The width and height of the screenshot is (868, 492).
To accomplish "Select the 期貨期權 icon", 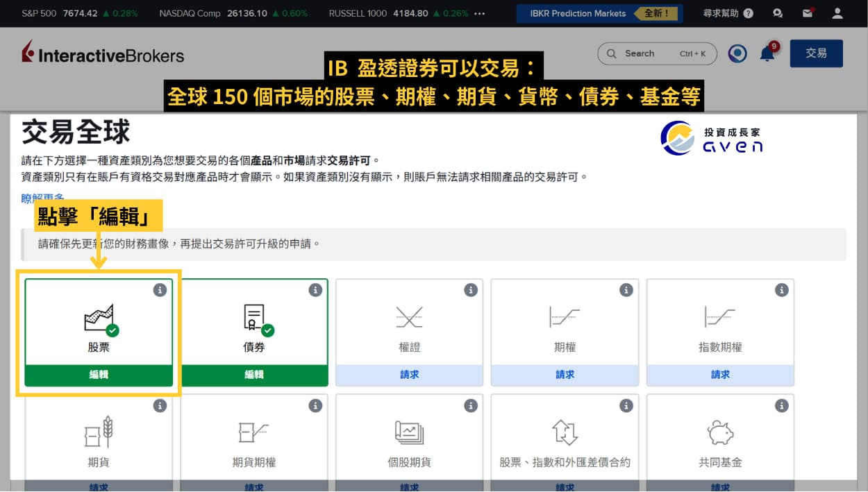I will click(x=254, y=432).
